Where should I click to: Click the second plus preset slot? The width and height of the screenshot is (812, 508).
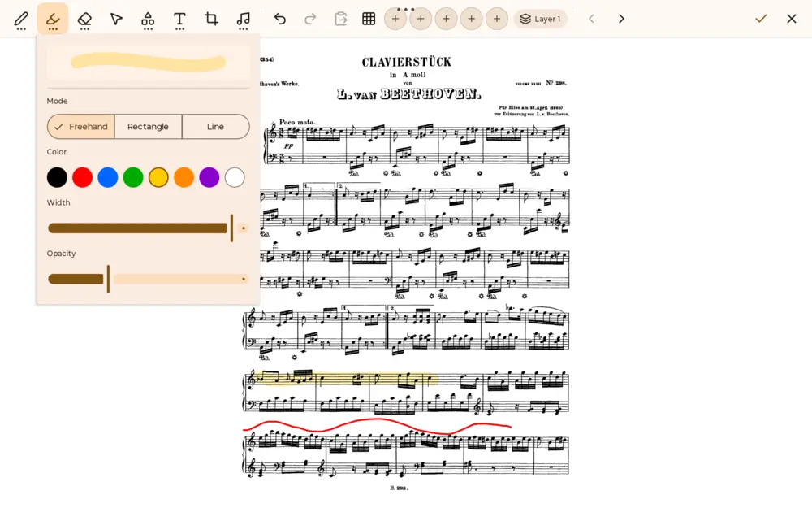pyautogui.click(x=421, y=20)
